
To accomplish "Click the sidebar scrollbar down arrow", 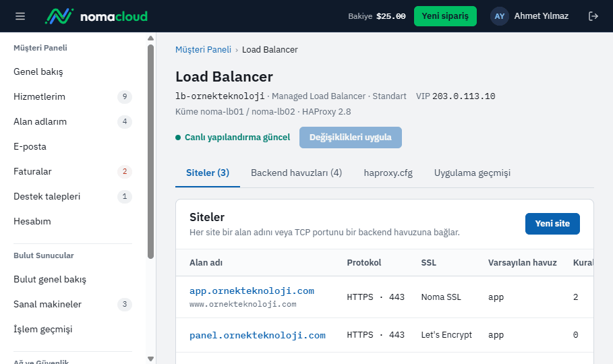I will click(150, 359).
